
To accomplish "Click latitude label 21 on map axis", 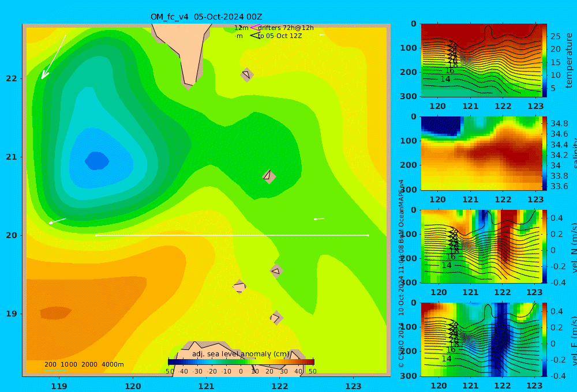I will coord(12,157).
